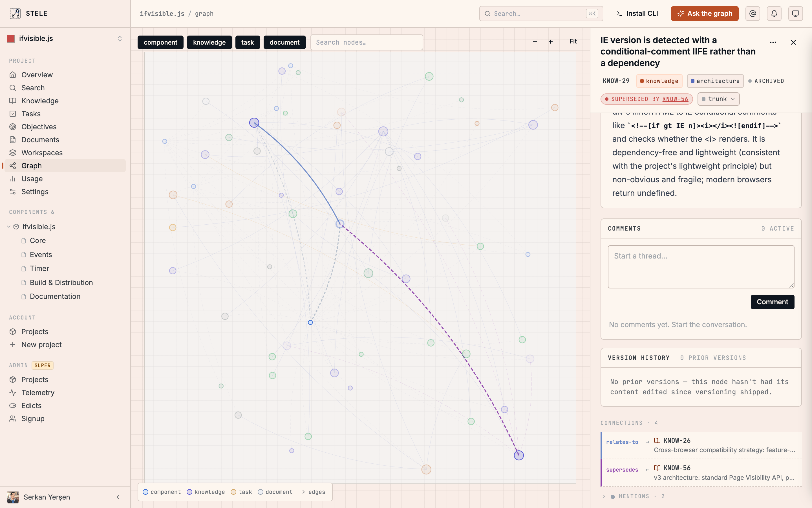The height and width of the screenshot is (508, 812).
Task: Toggle the component node filter
Action: pos(160,42)
